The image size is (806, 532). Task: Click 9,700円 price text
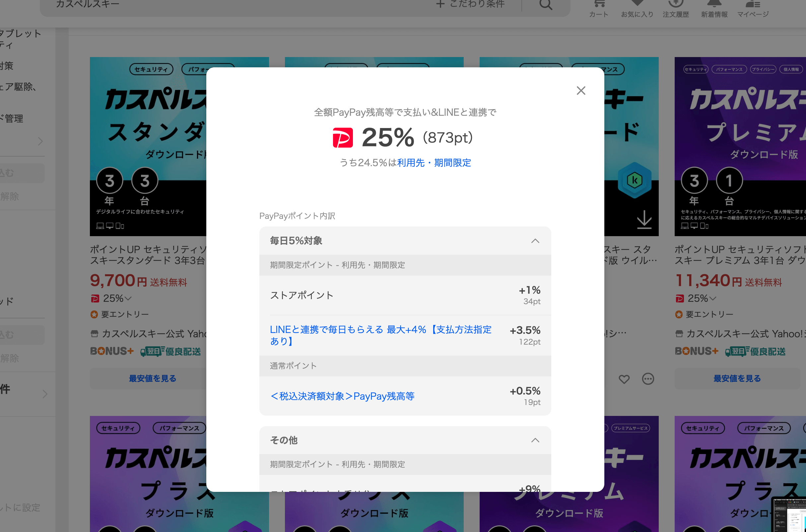[x=119, y=281]
